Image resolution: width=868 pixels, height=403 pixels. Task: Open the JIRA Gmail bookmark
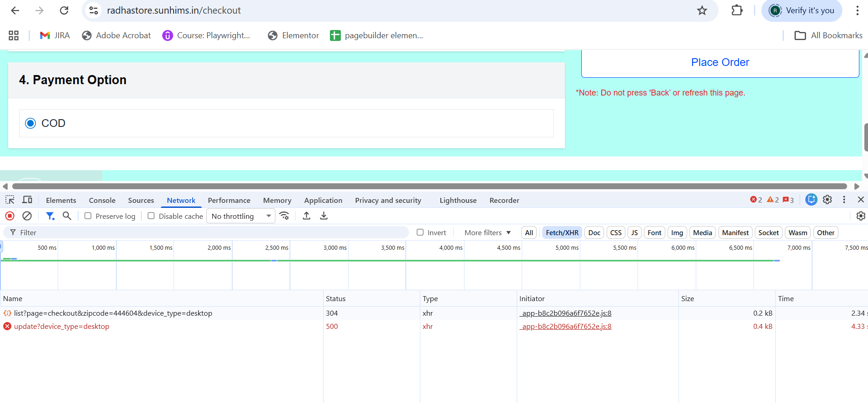pos(55,35)
